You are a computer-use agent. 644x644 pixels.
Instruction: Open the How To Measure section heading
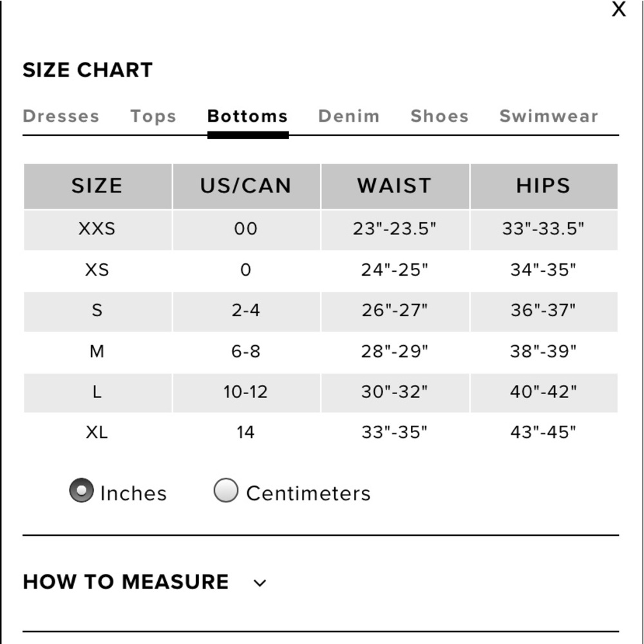[126, 582]
